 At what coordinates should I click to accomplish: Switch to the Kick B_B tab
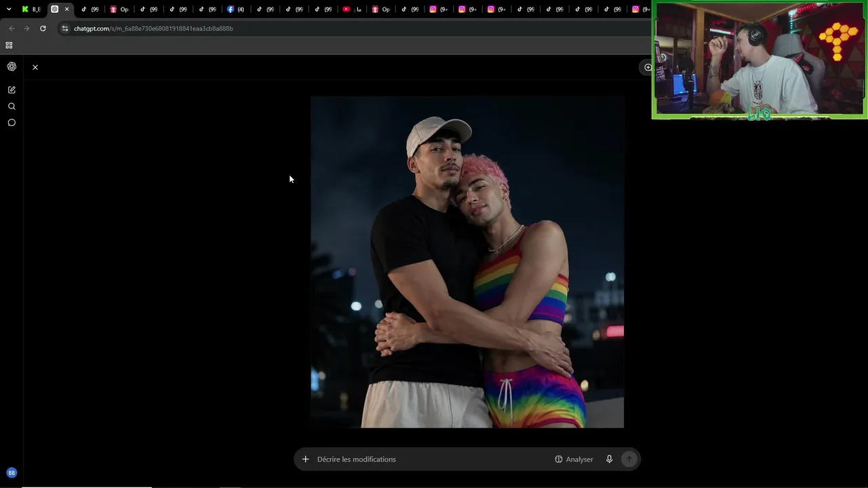tap(31, 9)
